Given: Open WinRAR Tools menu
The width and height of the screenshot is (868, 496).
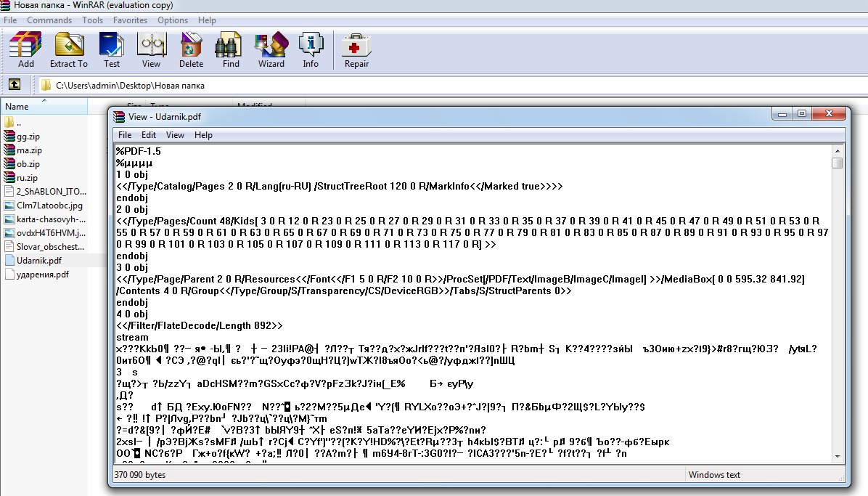Looking at the screenshot, I should 92,20.
